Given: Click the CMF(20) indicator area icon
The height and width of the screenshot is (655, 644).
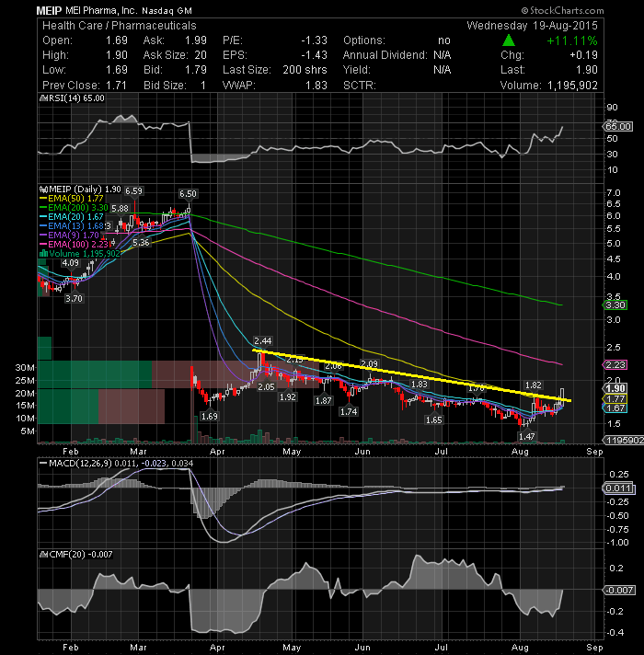Looking at the screenshot, I should (x=44, y=555).
